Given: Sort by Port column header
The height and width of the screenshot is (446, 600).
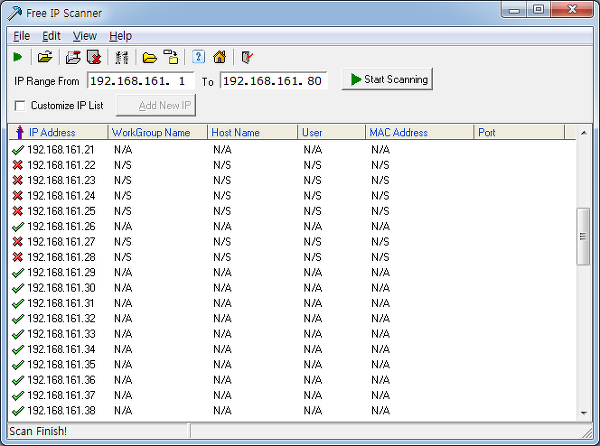Looking at the screenshot, I should (519, 132).
